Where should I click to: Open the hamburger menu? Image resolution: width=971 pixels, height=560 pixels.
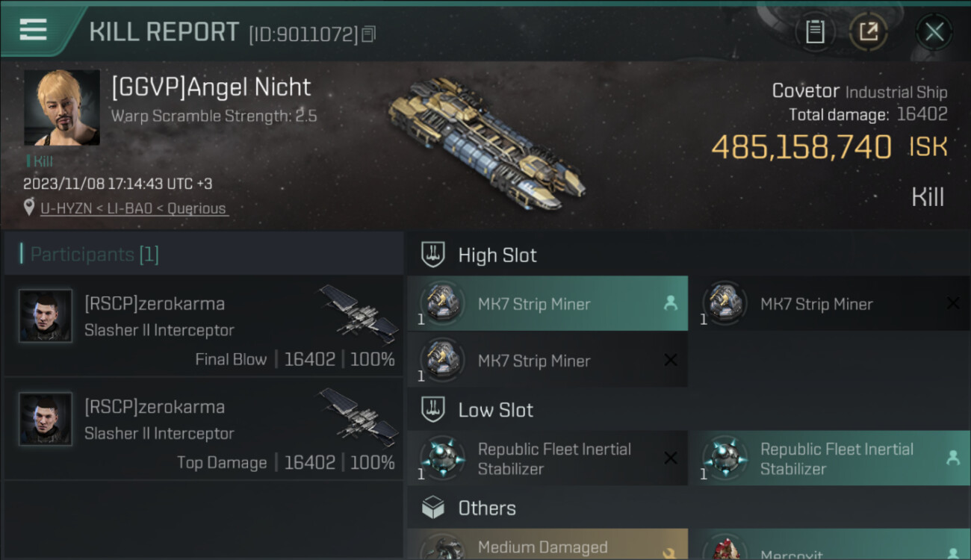33,30
